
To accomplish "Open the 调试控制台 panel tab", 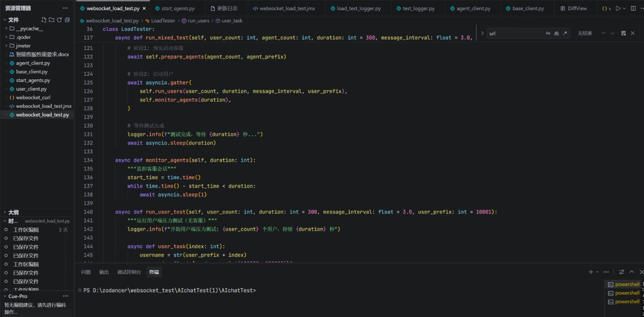I will [129, 272].
